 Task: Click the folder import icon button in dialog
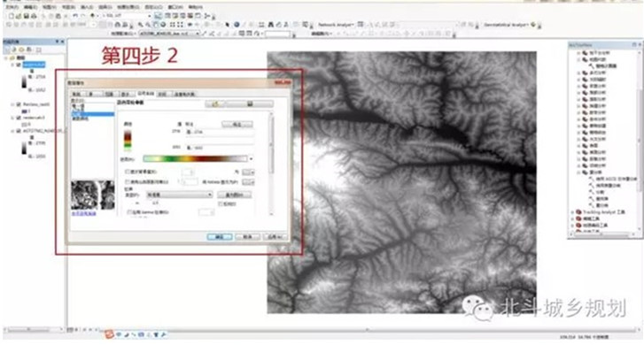[x=214, y=103]
